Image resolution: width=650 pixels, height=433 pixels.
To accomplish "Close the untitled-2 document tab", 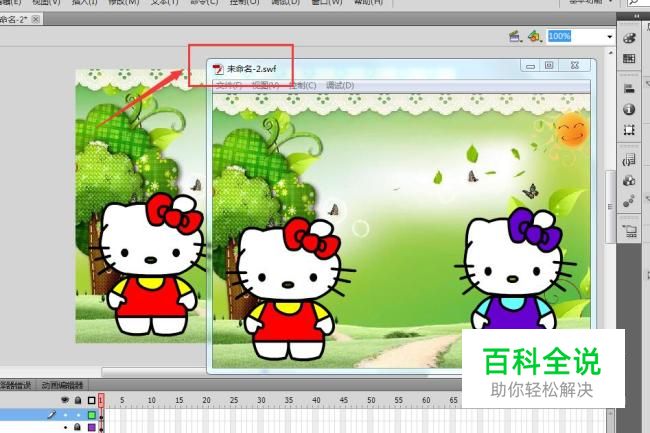I will [x=36, y=19].
